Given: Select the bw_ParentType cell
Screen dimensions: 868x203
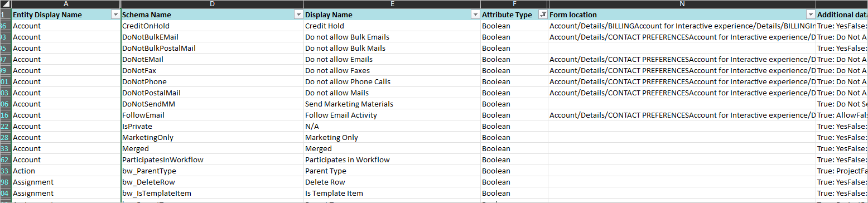Looking at the screenshot, I should pos(213,171).
